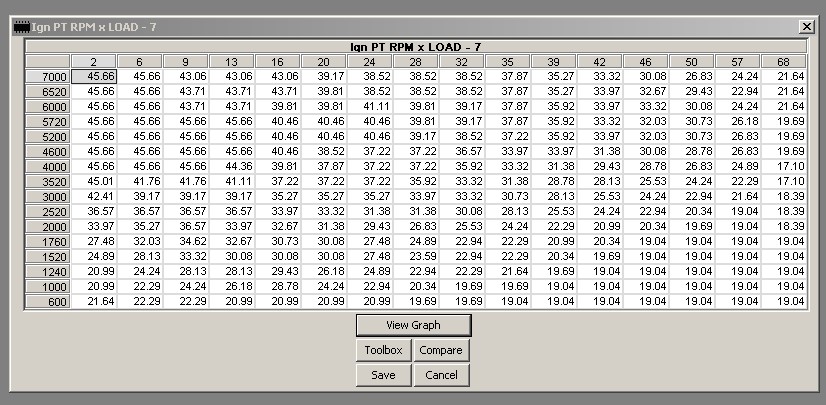The image size is (826, 405).
Task: Click cell 21.64 at 7000 RPM, load 68
Action: (783, 76)
